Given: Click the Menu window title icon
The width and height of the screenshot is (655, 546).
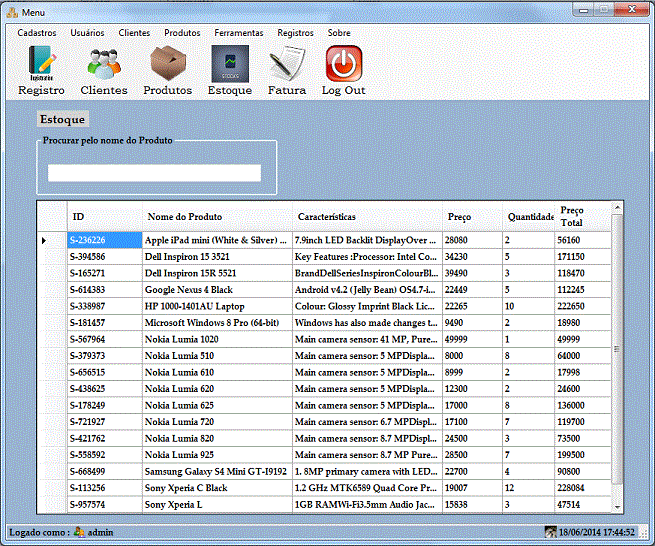Looking at the screenshot, I should point(12,13).
